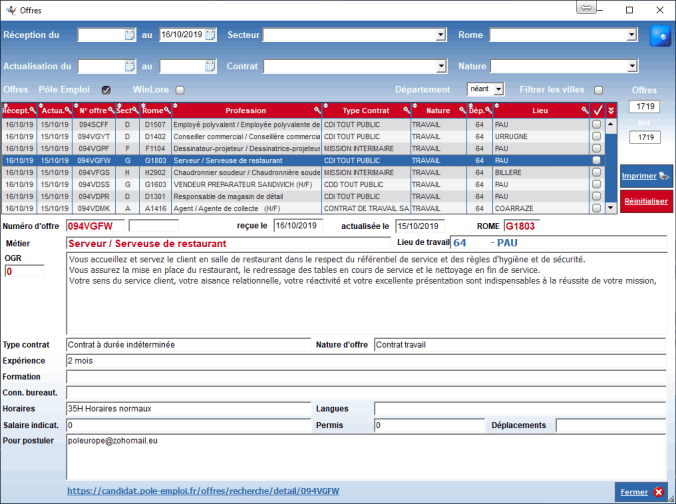
Task: Click the Formation field
Action: click(366, 377)
